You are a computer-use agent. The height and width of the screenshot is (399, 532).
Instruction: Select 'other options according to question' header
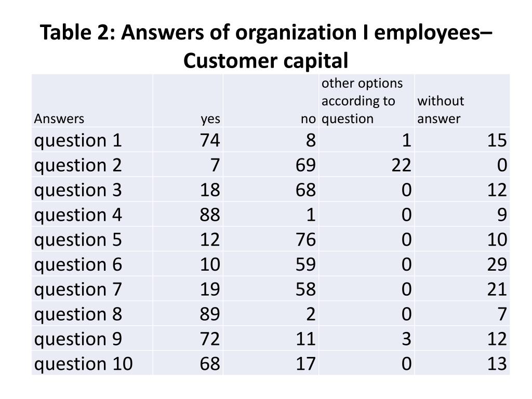(362, 101)
